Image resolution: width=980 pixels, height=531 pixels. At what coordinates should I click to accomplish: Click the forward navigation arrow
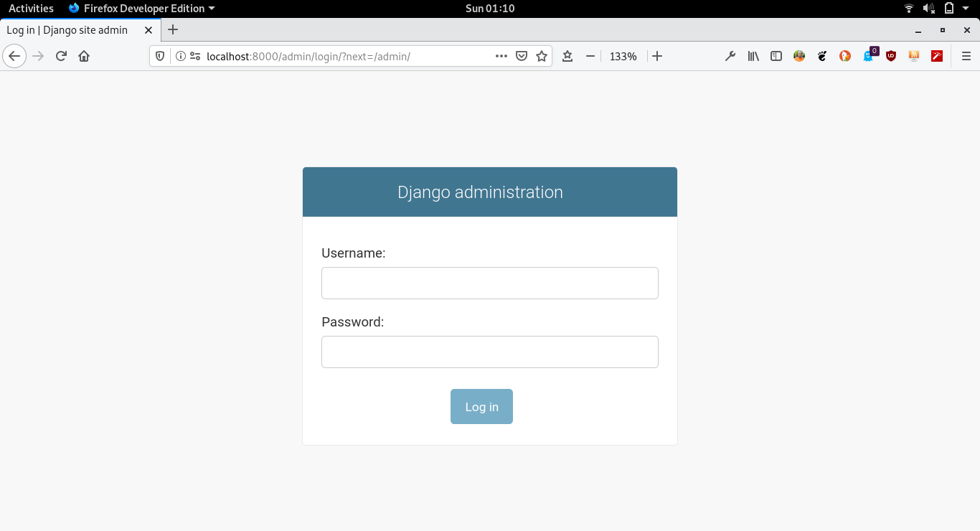[x=38, y=56]
